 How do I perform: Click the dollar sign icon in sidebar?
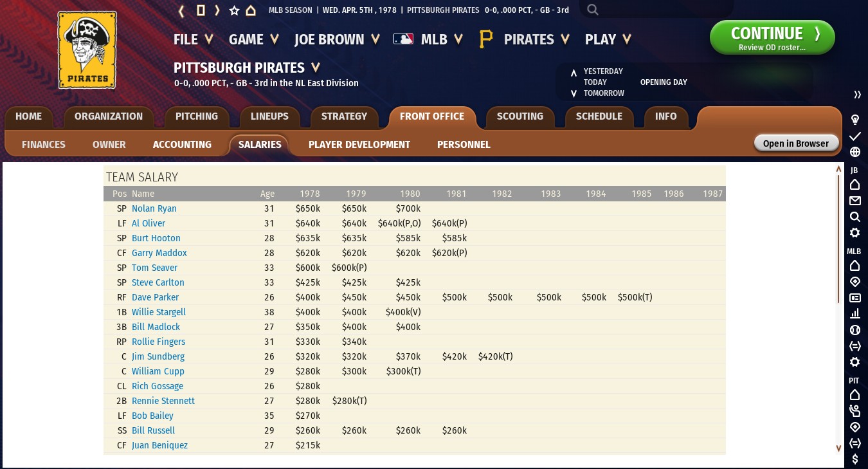(x=855, y=459)
